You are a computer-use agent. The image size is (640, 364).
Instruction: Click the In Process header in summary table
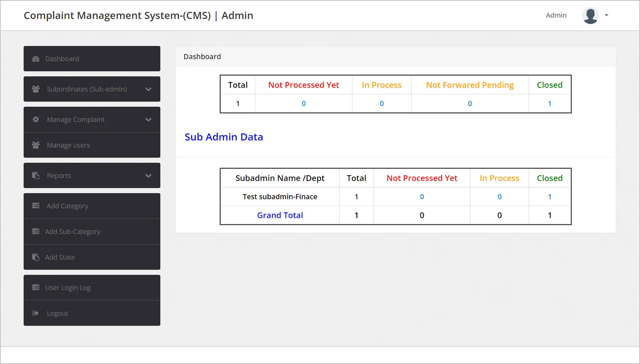(x=382, y=85)
